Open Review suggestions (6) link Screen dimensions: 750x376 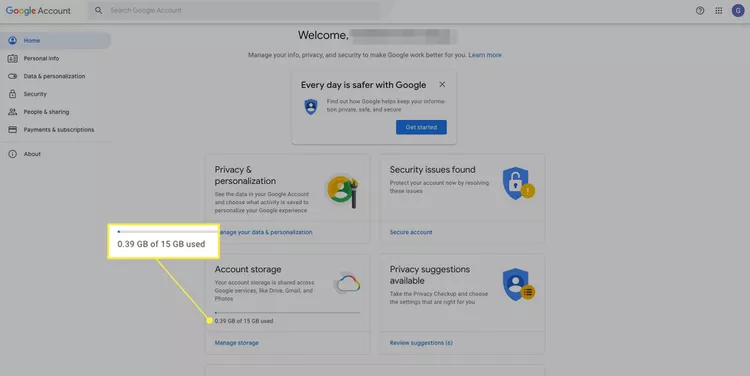point(421,343)
